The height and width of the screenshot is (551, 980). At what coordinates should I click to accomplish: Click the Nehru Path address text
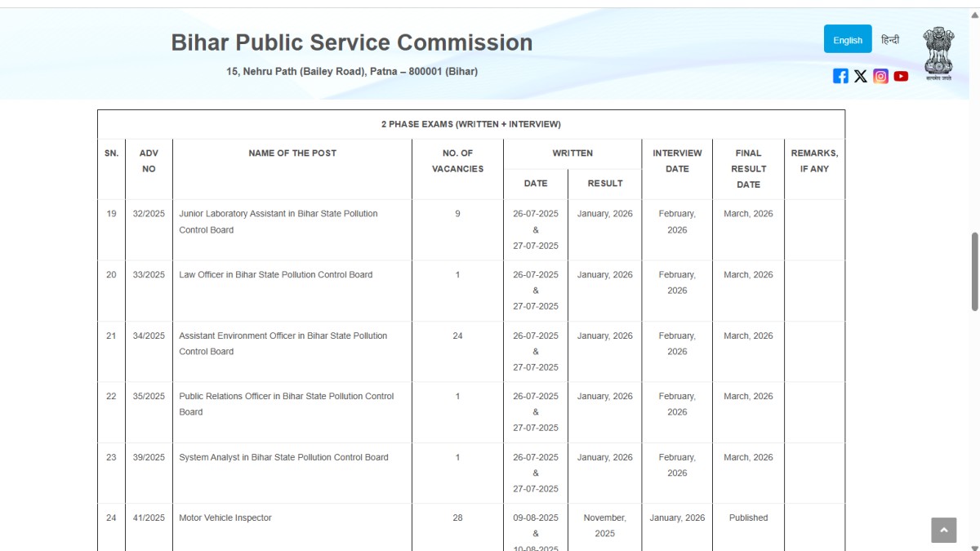click(352, 72)
